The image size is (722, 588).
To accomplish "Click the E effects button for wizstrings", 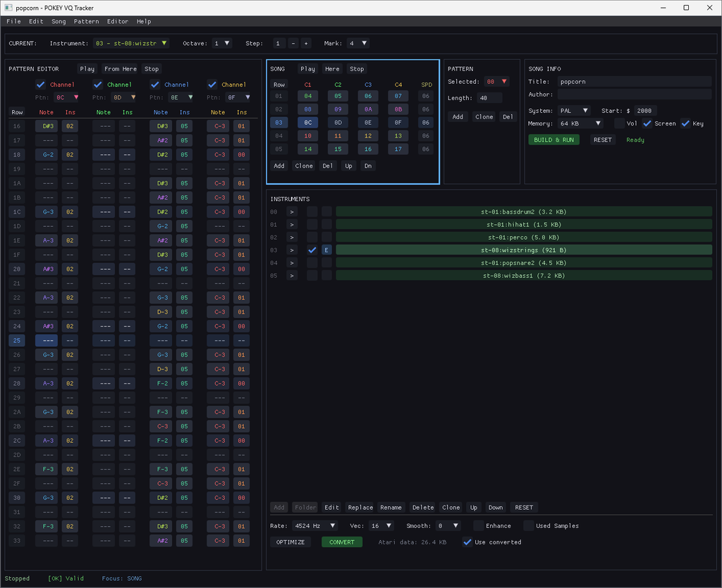I will tap(326, 250).
